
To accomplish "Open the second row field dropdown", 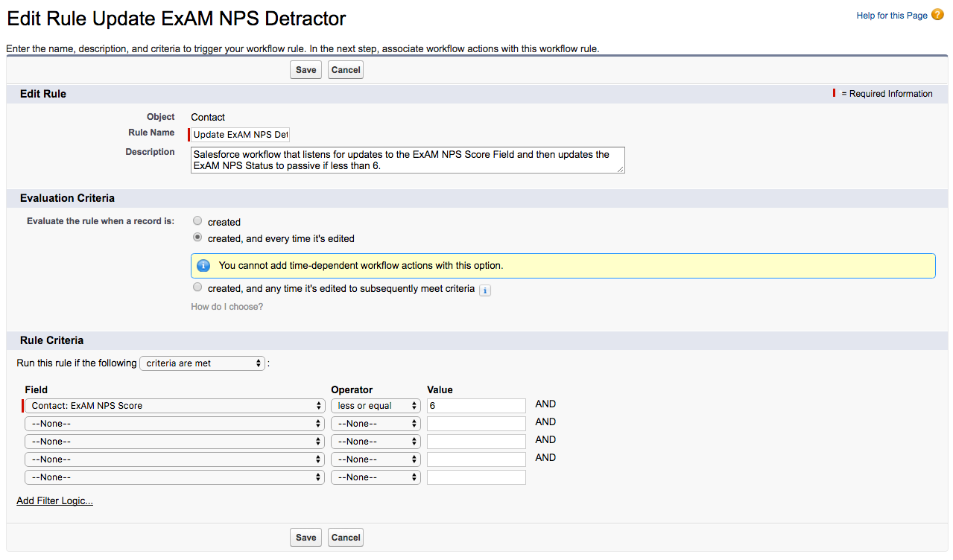I will pos(175,424).
